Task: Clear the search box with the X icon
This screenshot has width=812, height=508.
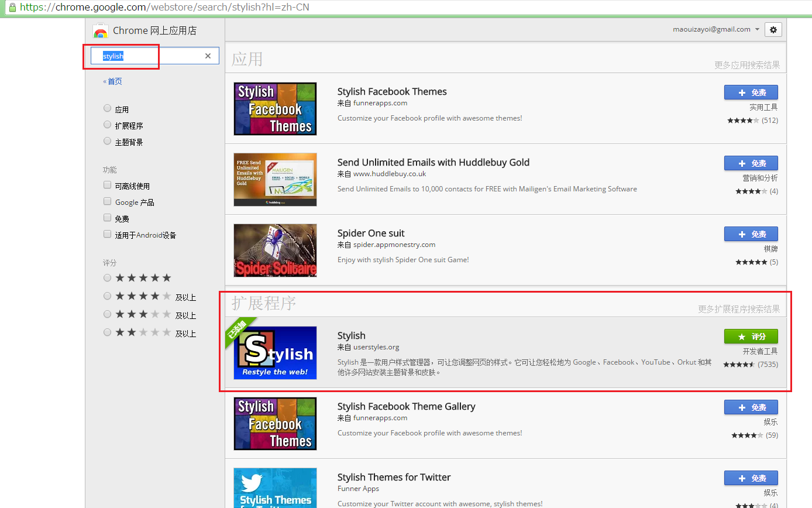Action: (x=208, y=56)
